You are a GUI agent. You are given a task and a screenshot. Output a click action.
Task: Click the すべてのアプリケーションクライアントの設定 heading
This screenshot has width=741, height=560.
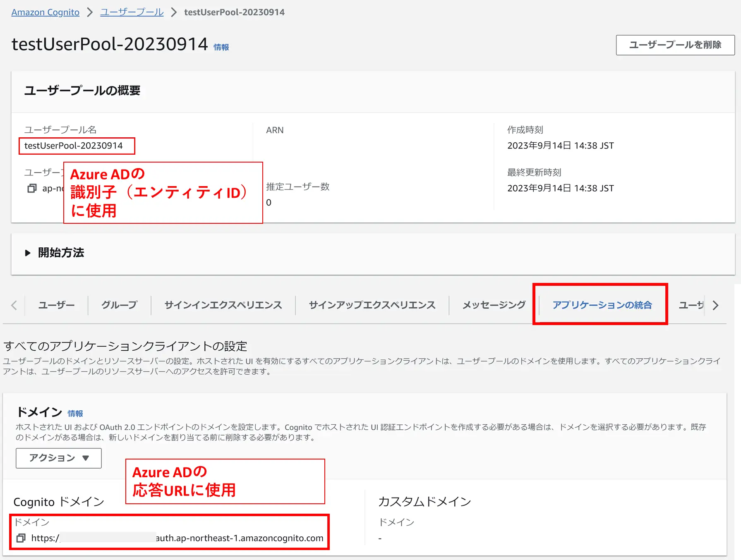[x=125, y=346]
